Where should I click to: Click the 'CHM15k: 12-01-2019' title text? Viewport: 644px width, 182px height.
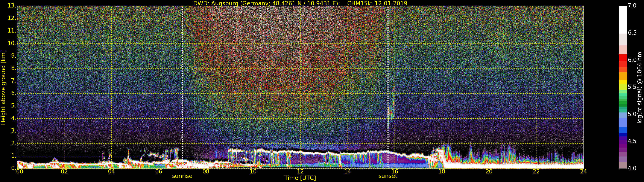377,3
